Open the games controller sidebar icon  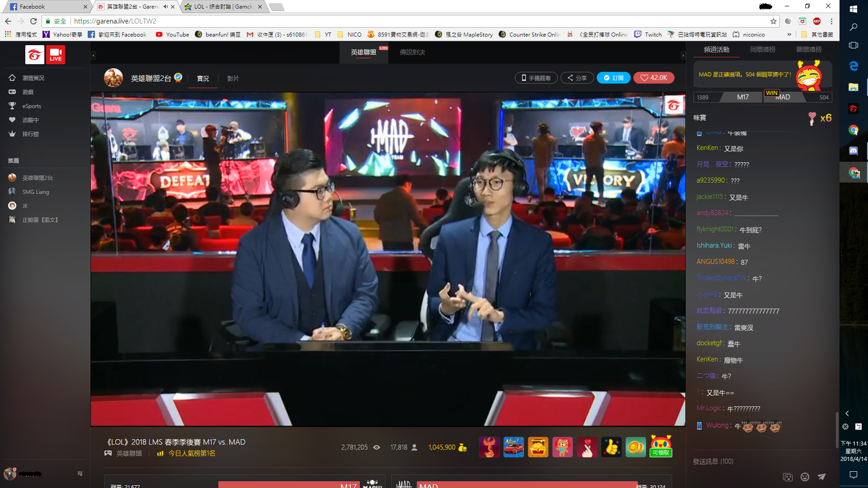12,92
